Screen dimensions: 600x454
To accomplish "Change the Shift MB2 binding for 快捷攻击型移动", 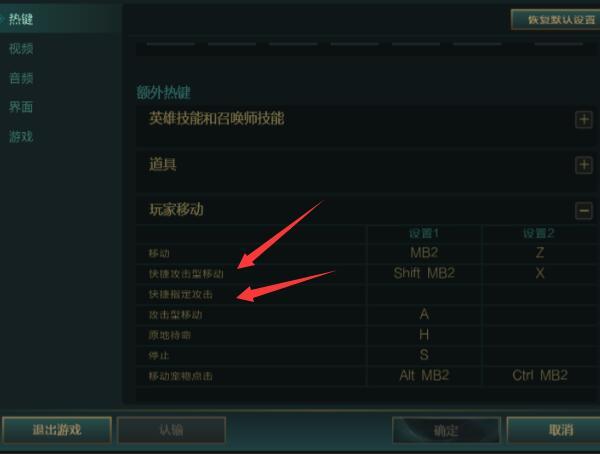I will pos(424,273).
